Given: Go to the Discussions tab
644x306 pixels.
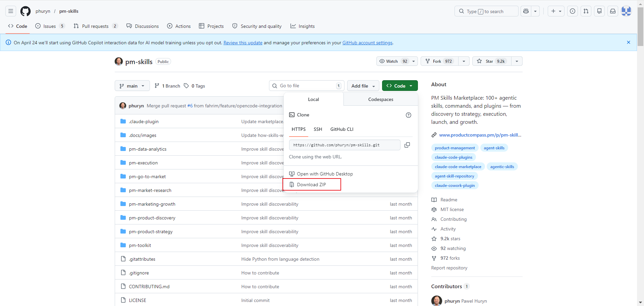Looking at the screenshot, I should point(143,26).
